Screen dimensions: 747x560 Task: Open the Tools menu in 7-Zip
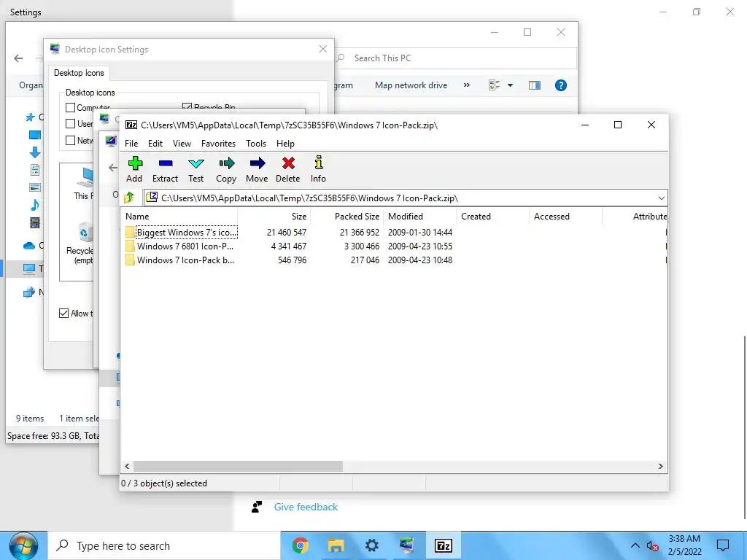point(256,144)
